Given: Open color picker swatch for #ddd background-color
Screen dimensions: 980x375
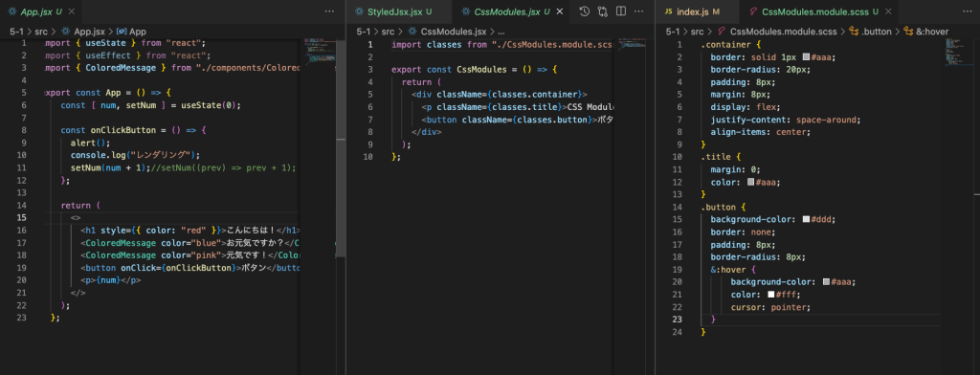Looking at the screenshot, I should click(806, 219).
